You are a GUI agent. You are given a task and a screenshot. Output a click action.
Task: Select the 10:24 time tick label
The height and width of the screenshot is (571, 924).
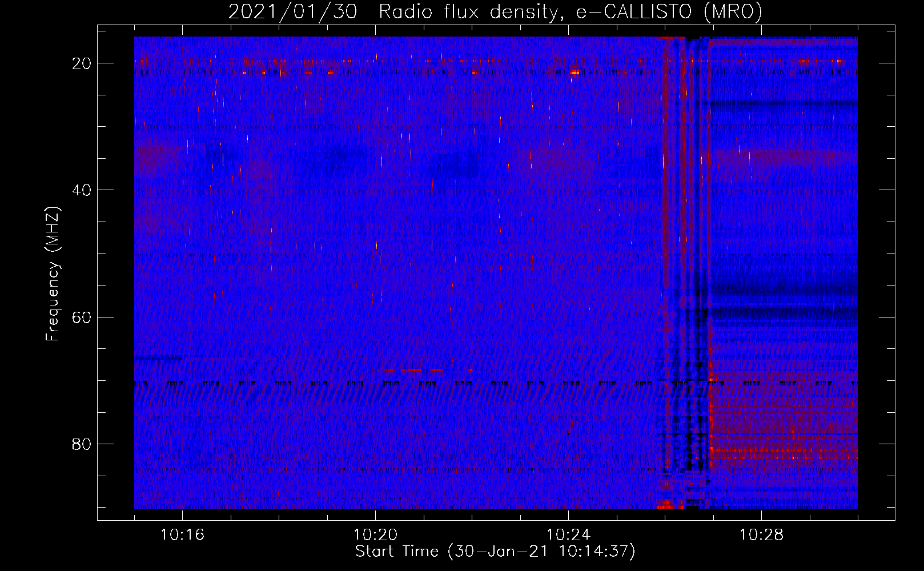tap(568, 535)
